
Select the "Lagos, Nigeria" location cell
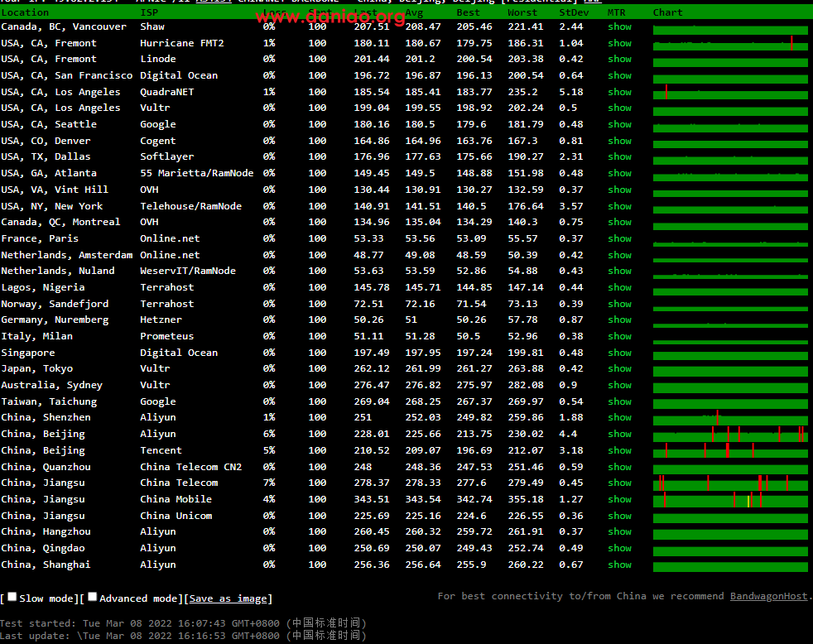42,287
